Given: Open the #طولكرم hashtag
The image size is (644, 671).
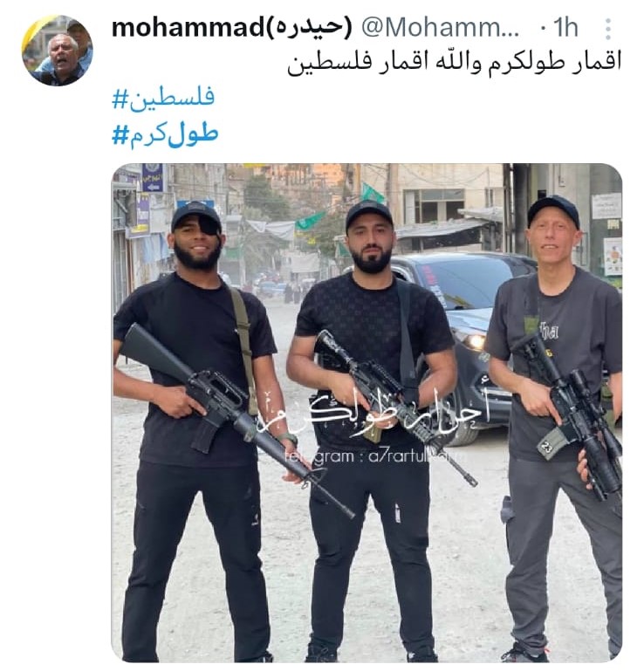Looking at the screenshot, I should [x=165, y=134].
